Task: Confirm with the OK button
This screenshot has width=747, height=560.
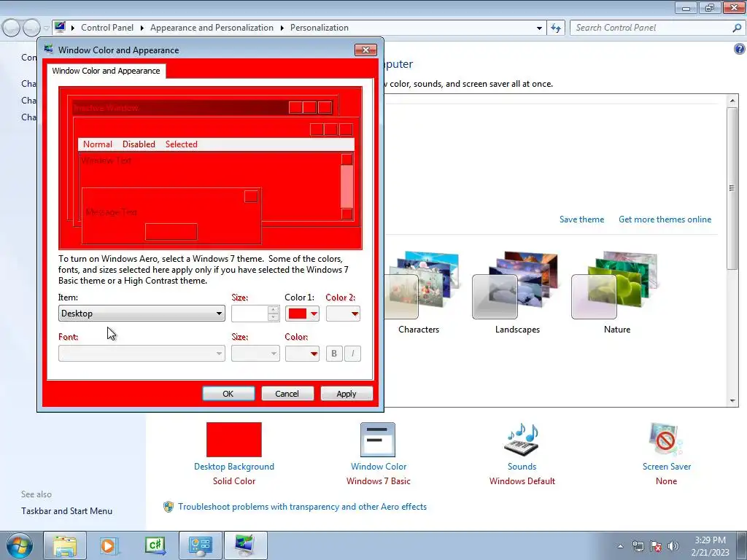Action: (x=228, y=393)
